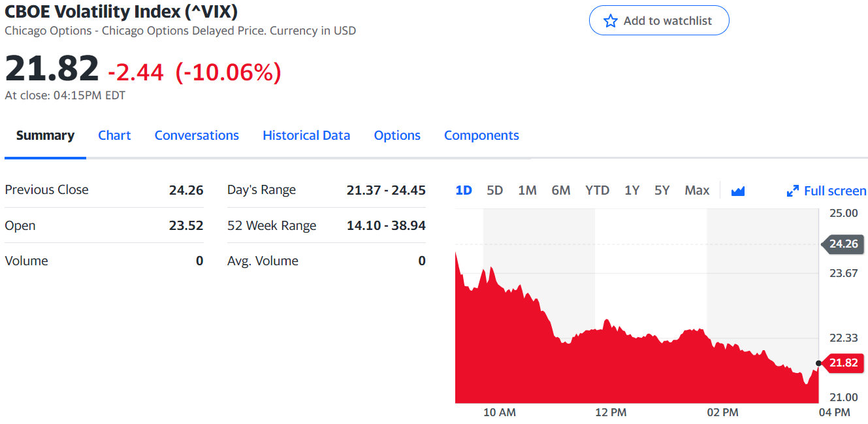
Task: Select the 5D chart range
Action: (x=495, y=190)
